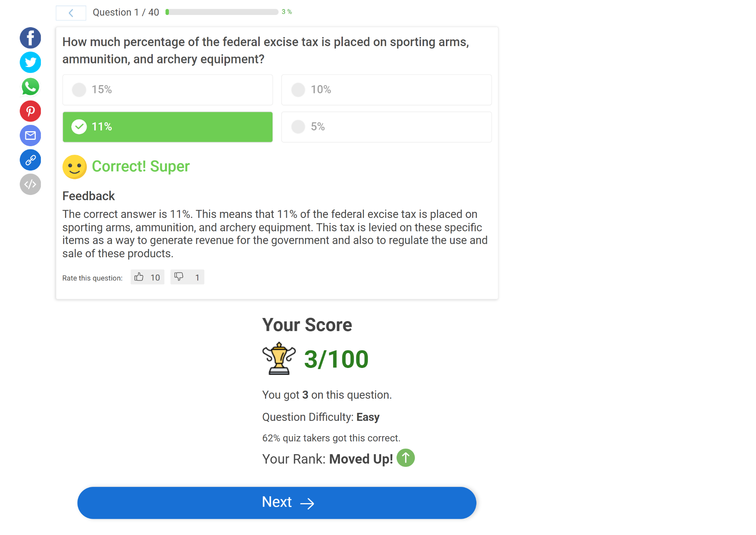Go back with the left chevron

point(71,13)
